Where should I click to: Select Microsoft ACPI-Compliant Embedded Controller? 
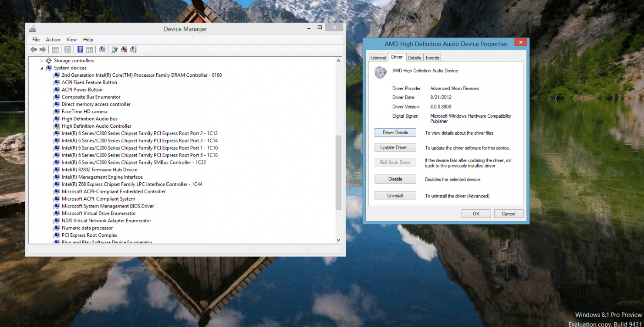[114, 191]
